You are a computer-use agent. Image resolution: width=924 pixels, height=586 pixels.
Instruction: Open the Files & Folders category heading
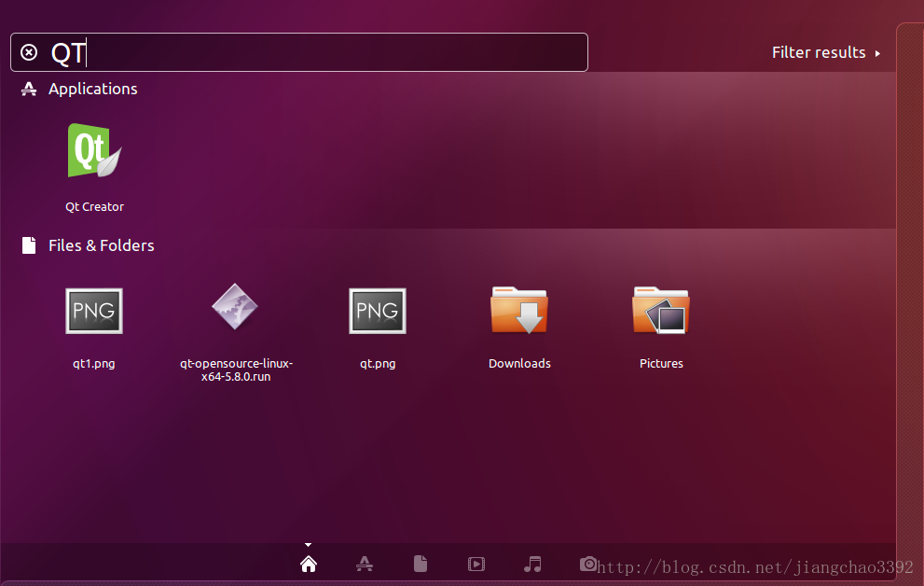pyautogui.click(x=102, y=245)
